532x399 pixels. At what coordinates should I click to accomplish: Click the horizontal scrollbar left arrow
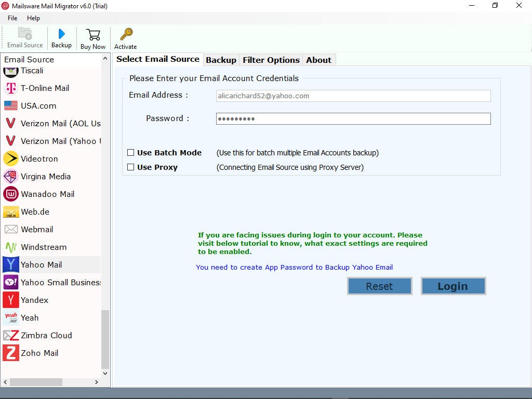[x=5, y=382]
